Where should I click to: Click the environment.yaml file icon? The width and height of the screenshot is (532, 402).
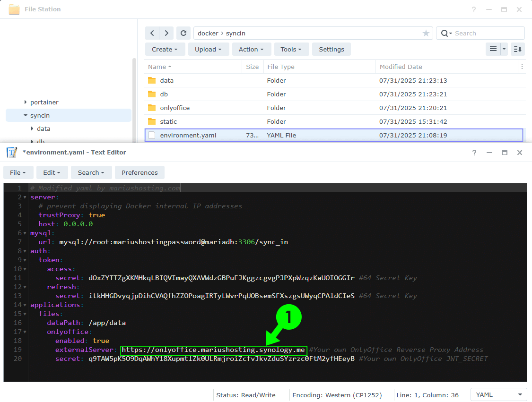(152, 135)
